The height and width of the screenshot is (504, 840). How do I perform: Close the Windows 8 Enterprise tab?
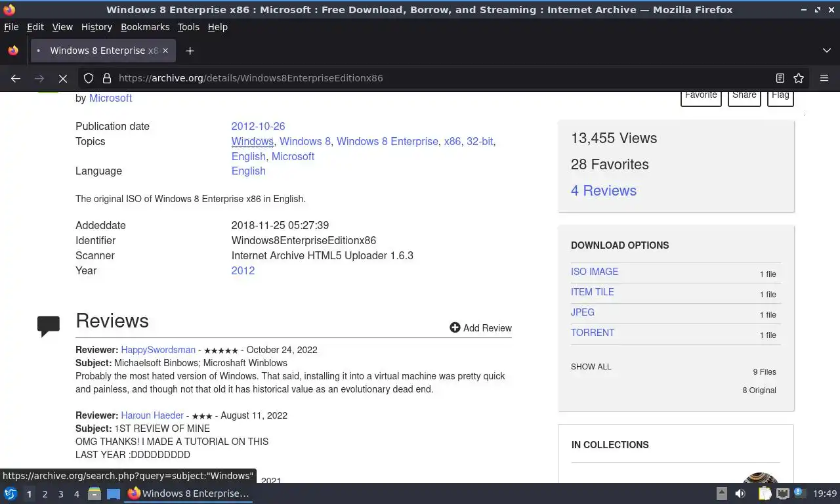165,51
